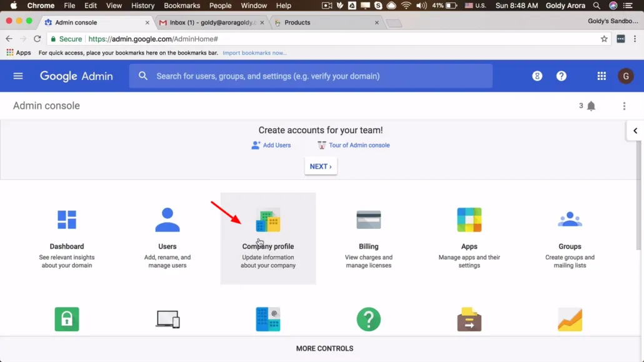
Task: Open the support assistant icon
Action: pyautogui.click(x=537, y=76)
